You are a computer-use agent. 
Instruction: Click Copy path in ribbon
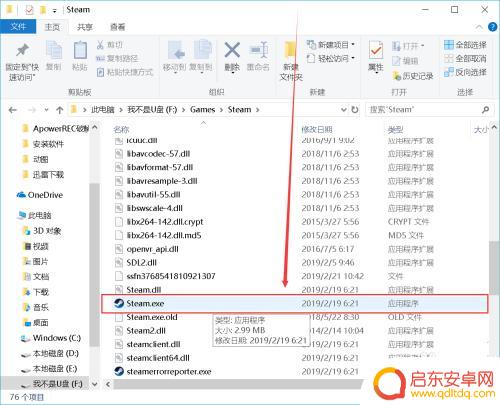[x=117, y=58]
